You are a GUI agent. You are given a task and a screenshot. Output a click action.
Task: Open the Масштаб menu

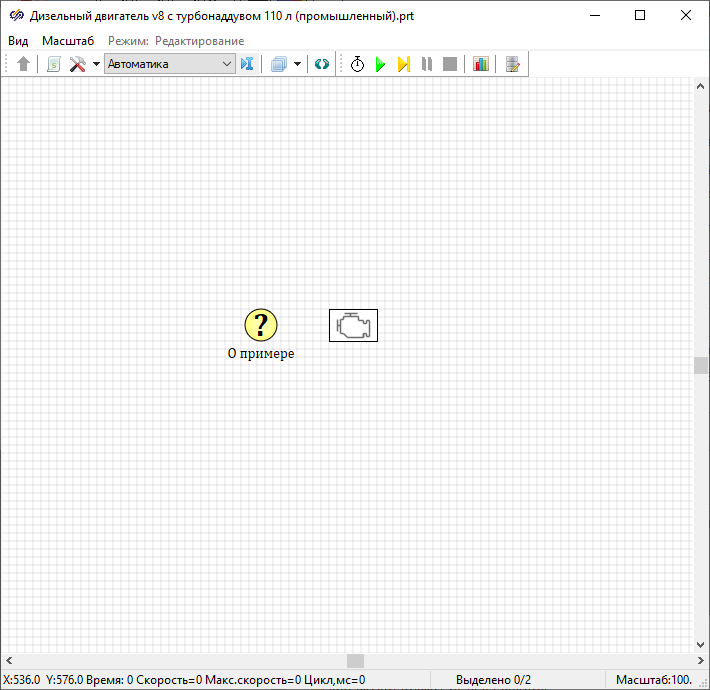point(67,41)
